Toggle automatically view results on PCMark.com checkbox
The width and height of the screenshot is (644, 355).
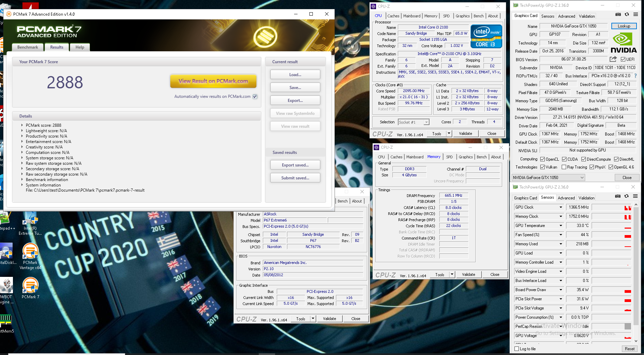[x=255, y=96]
